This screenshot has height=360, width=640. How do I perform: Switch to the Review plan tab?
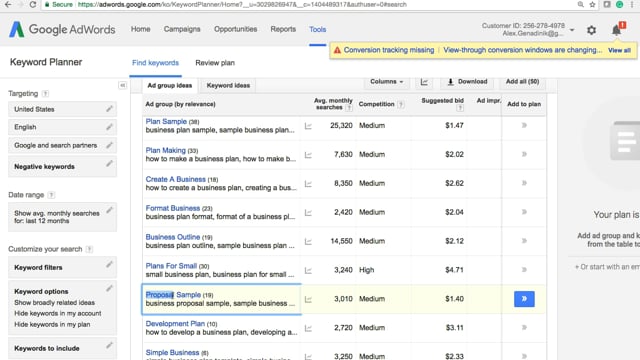215,63
